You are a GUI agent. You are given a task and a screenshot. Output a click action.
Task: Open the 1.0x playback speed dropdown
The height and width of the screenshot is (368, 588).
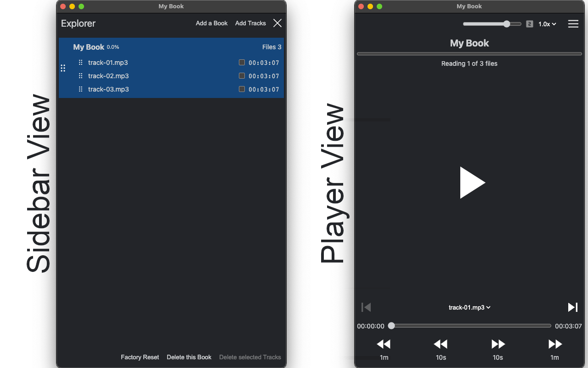pyautogui.click(x=547, y=24)
